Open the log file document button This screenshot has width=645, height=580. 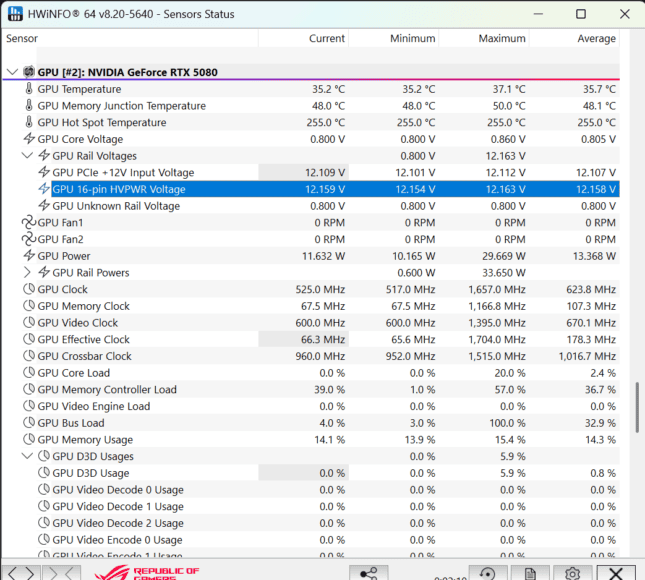530,573
